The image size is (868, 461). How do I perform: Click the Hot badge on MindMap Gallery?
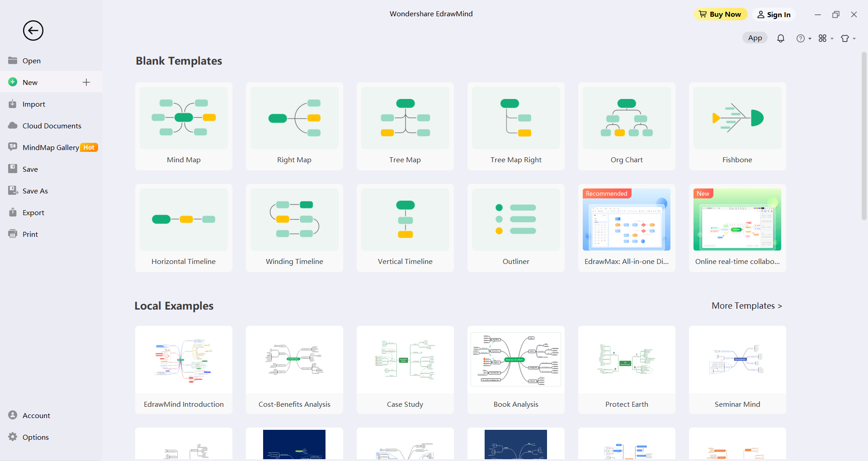(89, 147)
